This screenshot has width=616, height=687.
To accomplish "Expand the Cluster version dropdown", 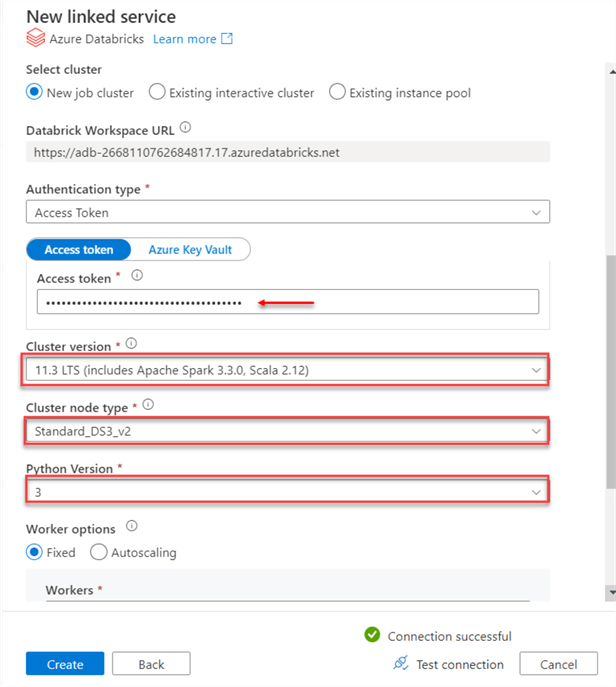I will click(287, 371).
